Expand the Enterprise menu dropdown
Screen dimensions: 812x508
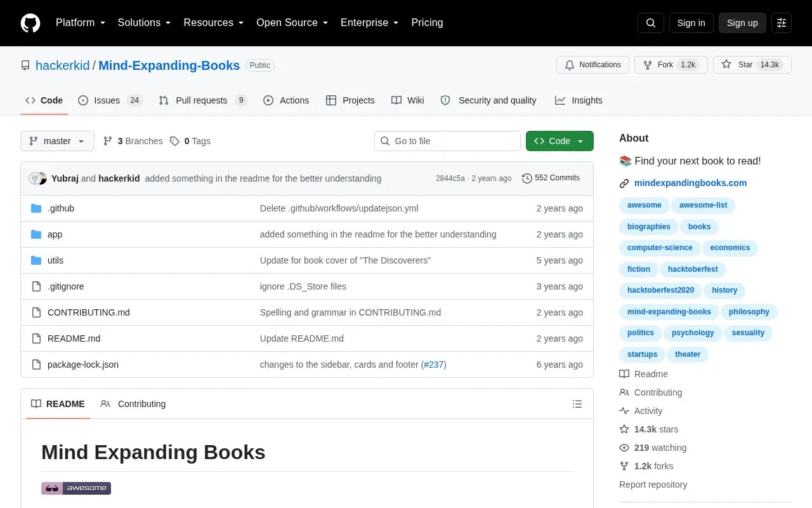coord(370,23)
